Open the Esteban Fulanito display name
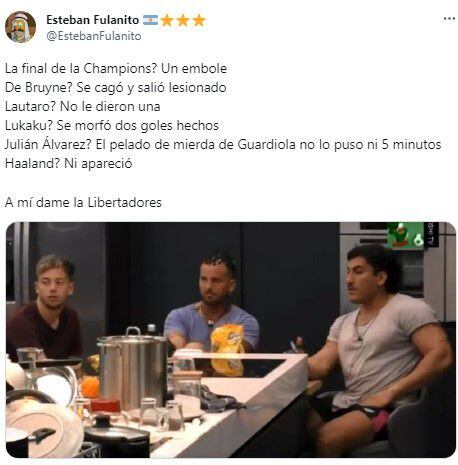The width and height of the screenshot is (458, 465). pyautogui.click(x=92, y=20)
